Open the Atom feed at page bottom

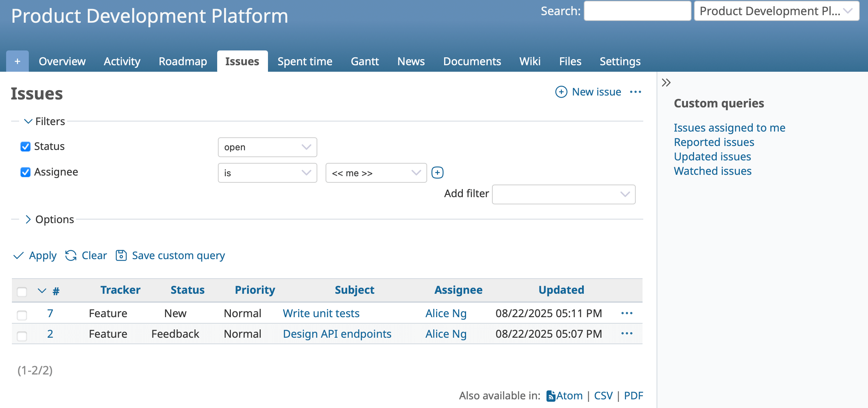pyautogui.click(x=565, y=395)
